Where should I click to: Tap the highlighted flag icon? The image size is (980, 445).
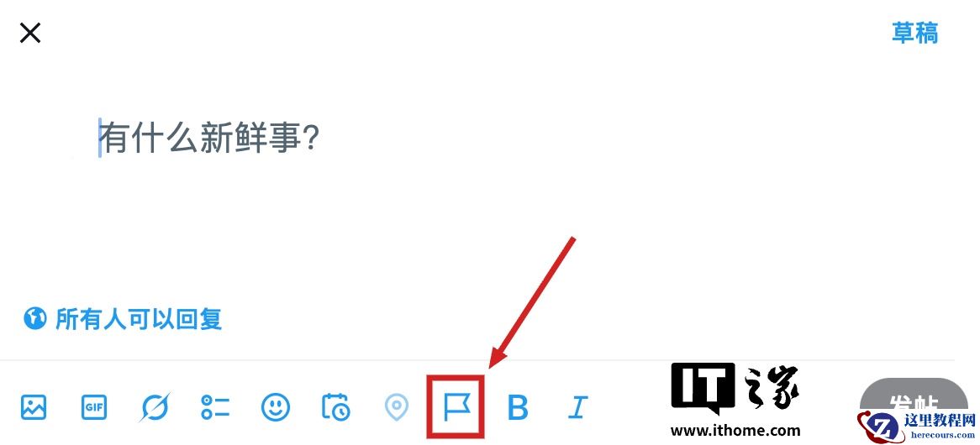pyautogui.click(x=456, y=407)
